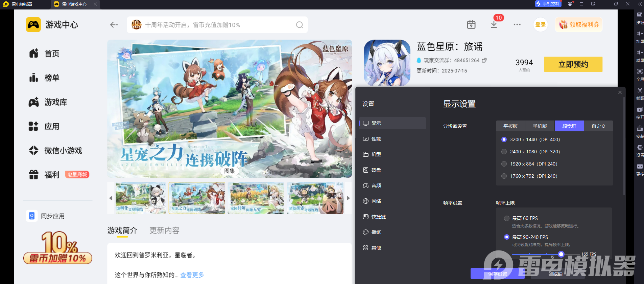Click the volume down (减量) icon
The width and height of the screenshot is (644, 284).
[x=640, y=52]
